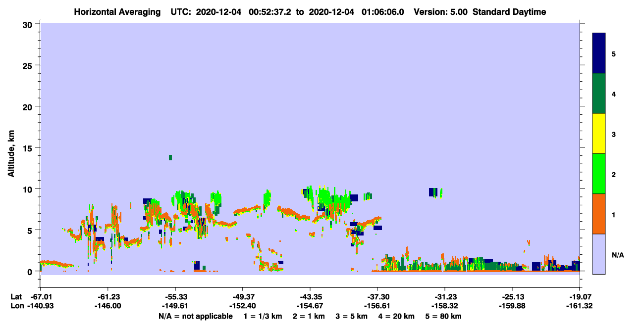Screen dimensions: 644x330
Task: Click the dark green colorbar segment labeled 4
Action: 599,94
